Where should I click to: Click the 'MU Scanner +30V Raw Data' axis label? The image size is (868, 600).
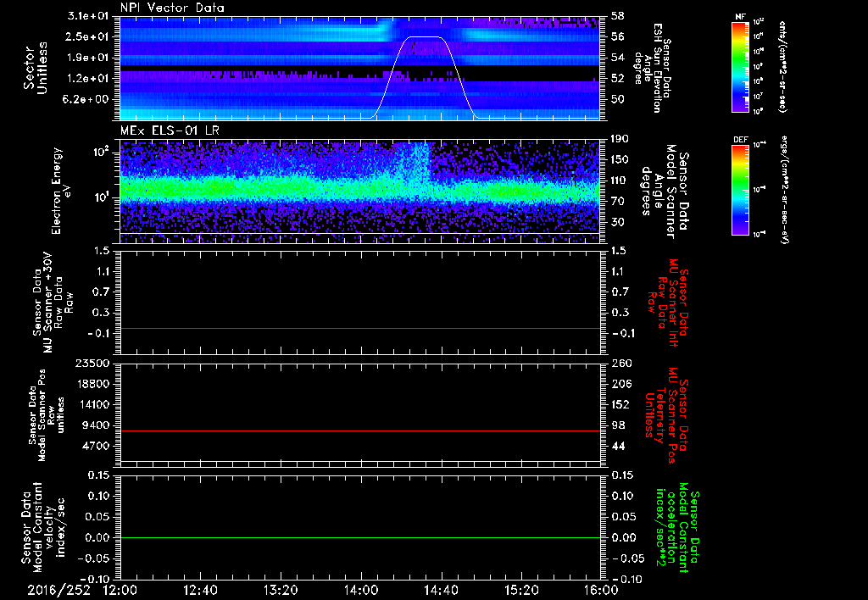pos(53,303)
